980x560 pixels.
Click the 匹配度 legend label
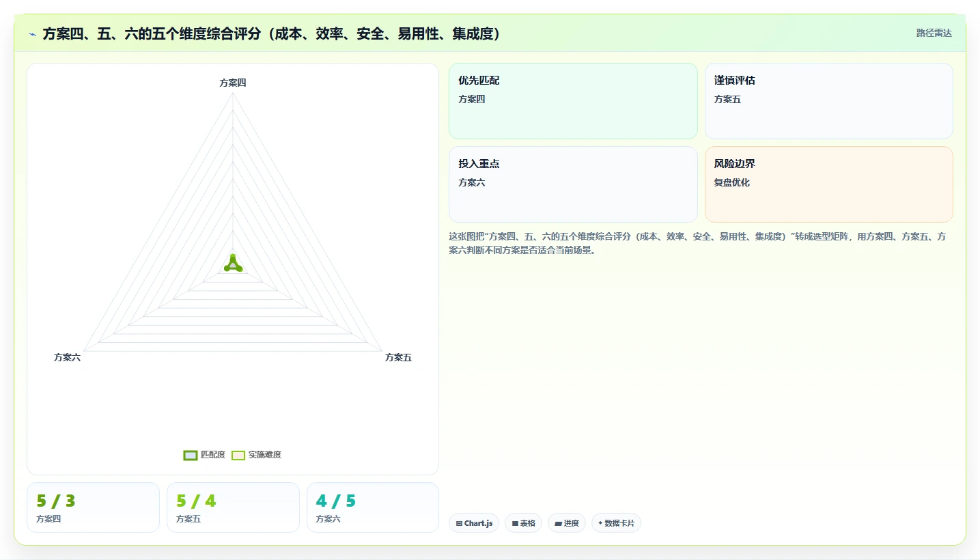tap(213, 455)
